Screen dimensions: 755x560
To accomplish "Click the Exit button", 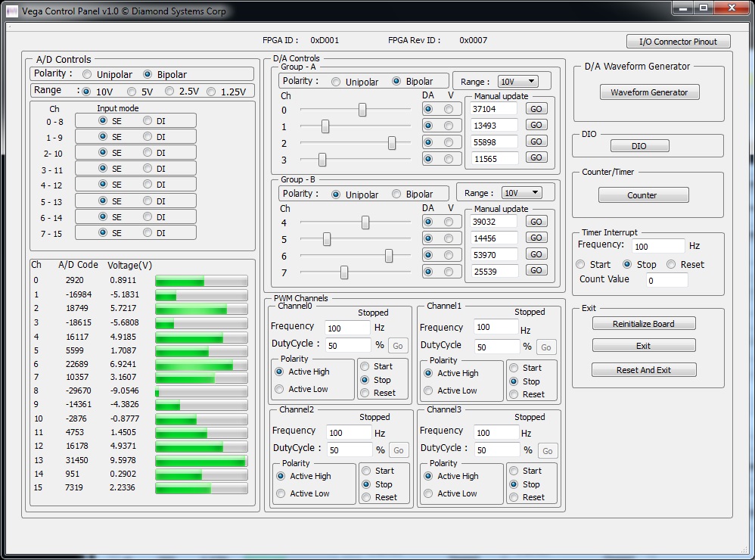I will click(x=644, y=346).
